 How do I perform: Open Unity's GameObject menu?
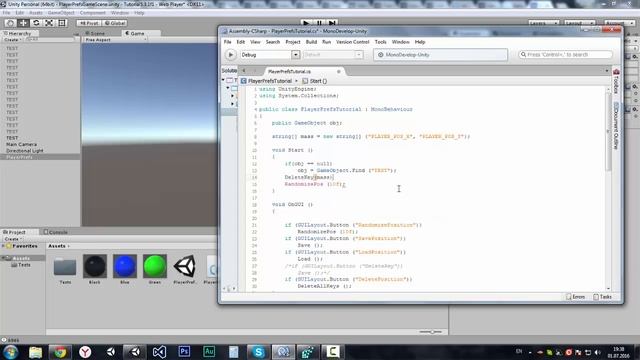(61, 13)
